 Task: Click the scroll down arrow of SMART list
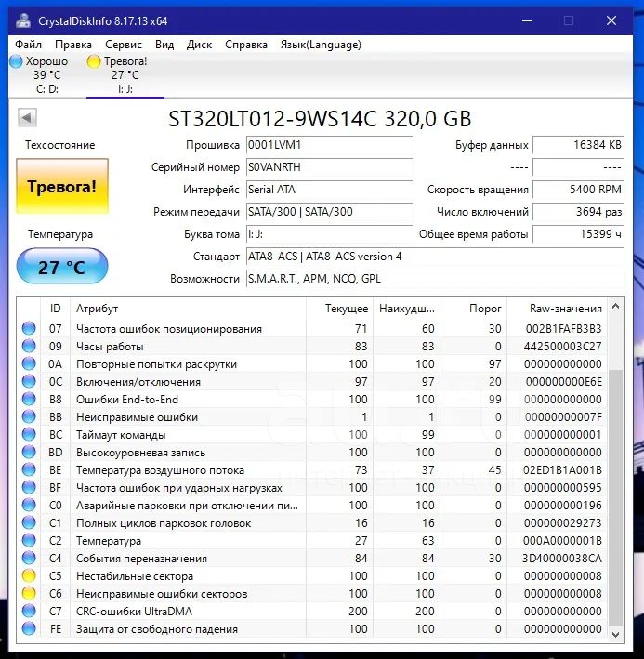616,634
